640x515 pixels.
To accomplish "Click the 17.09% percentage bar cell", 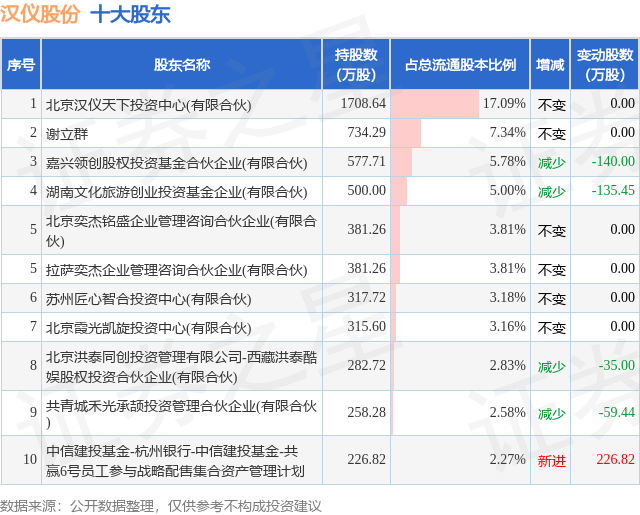I will pos(460,104).
